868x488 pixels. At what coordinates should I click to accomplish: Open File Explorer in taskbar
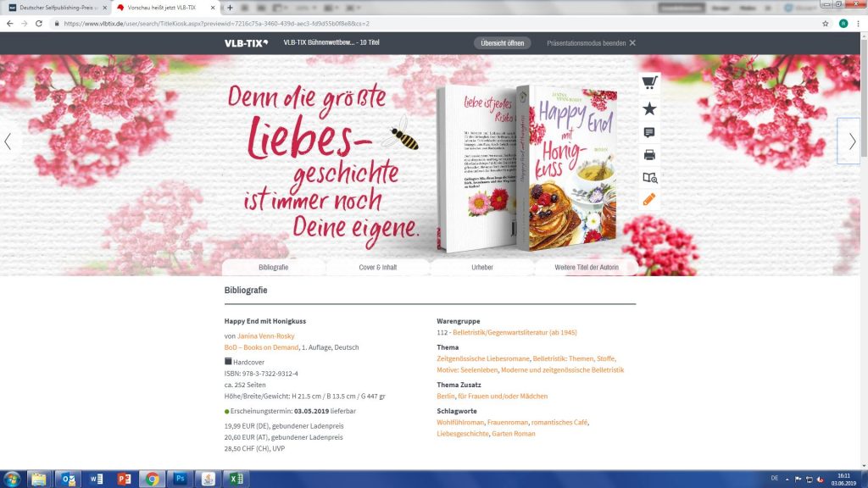[39, 480]
